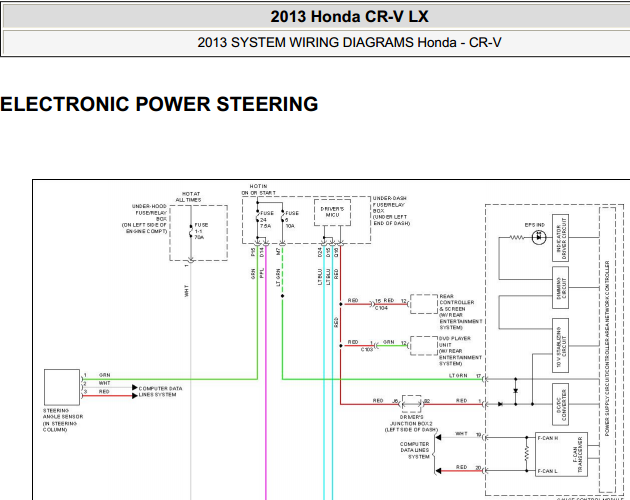Click the "D16" connector pin label
This screenshot has width=630, height=500.
pyautogui.click(x=336, y=252)
